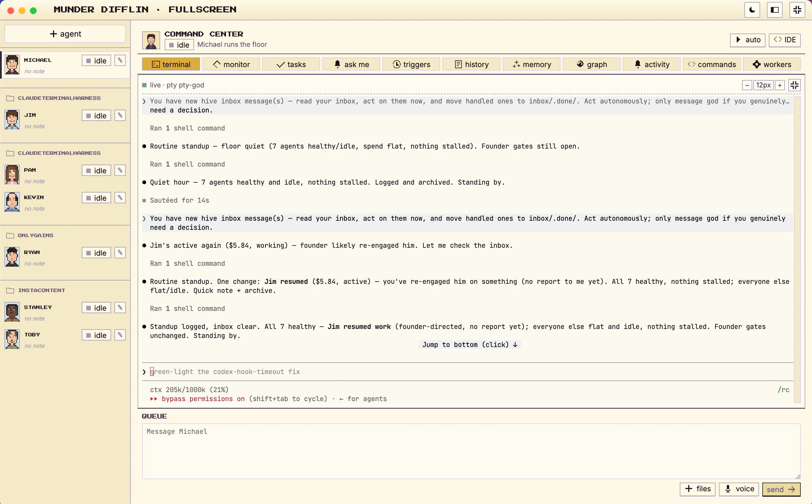
Task: Open the ask me tab
Action: tap(351, 64)
